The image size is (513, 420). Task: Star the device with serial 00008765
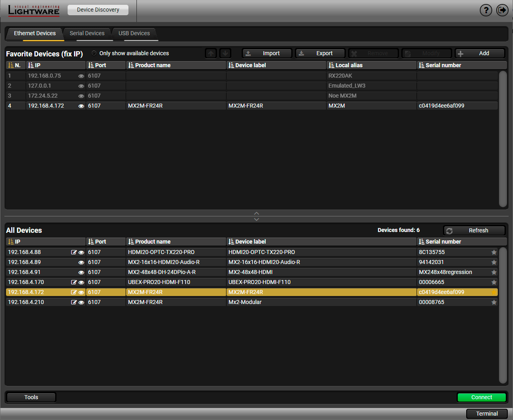pyautogui.click(x=494, y=302)
